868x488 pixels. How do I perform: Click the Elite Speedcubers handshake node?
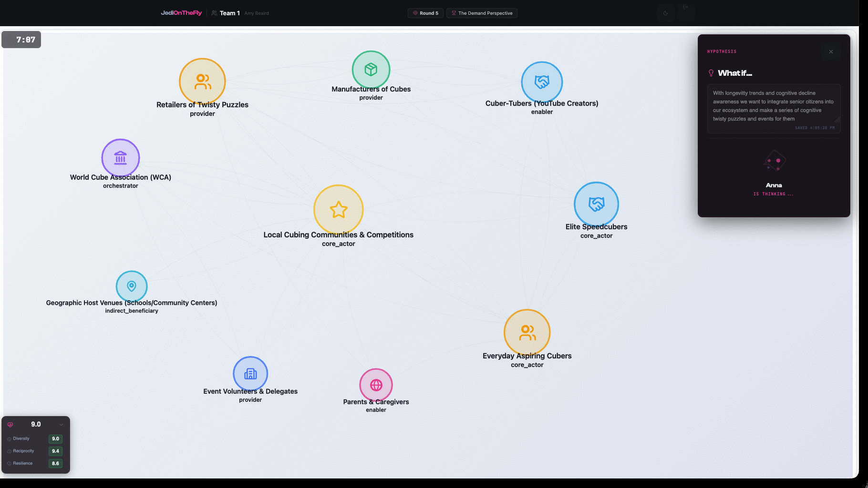pos(596,204)
